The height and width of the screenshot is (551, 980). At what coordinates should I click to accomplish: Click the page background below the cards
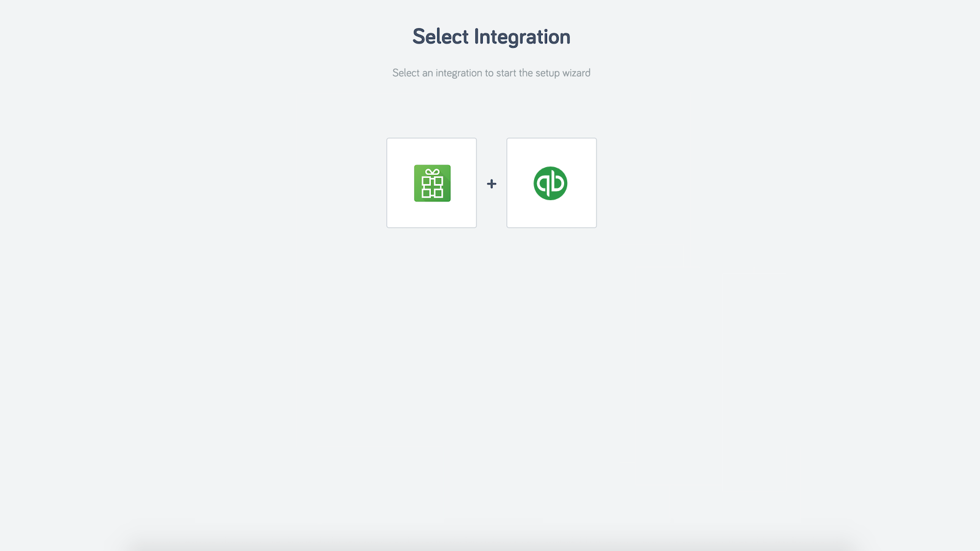tap(490, 337)
